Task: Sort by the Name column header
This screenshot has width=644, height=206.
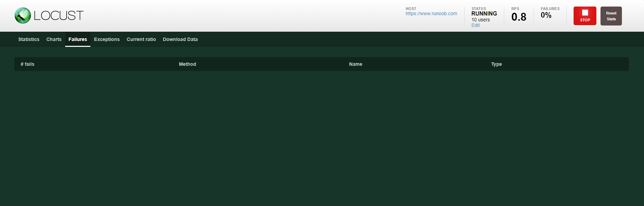Action: [355, 64]
